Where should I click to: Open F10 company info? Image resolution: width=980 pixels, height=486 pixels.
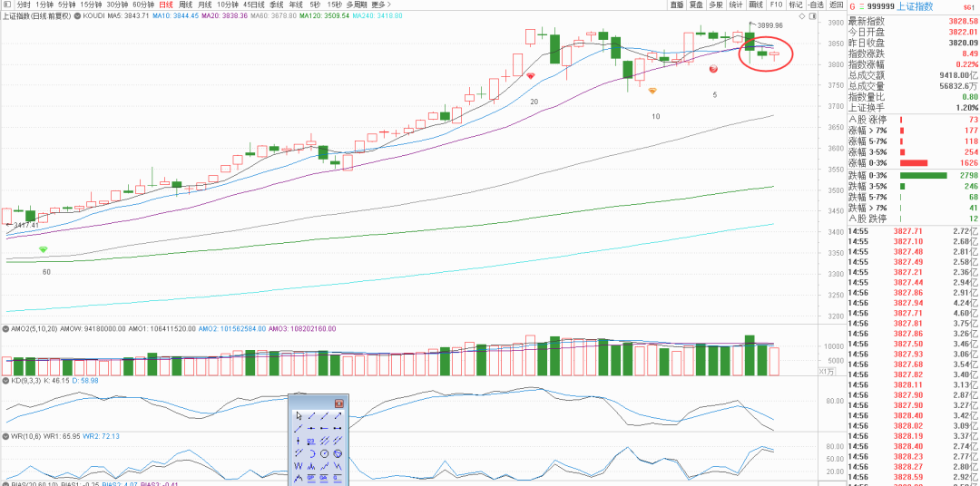[776, 5]
